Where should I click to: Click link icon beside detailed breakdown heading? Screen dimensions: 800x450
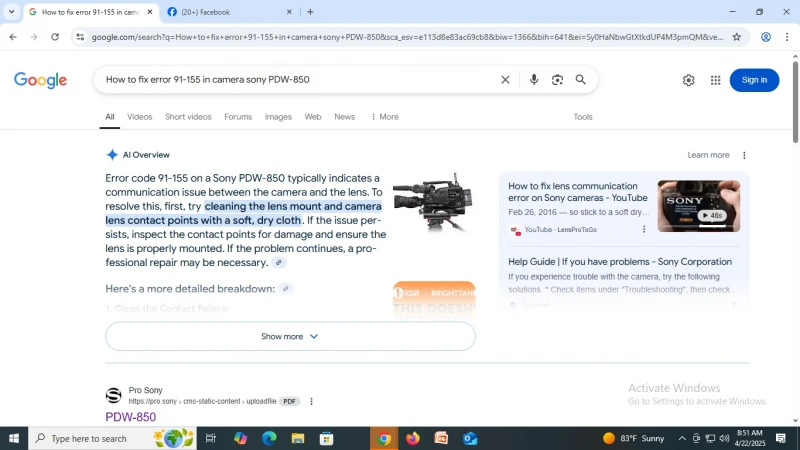pyautogui.click(x=286, y=289)
